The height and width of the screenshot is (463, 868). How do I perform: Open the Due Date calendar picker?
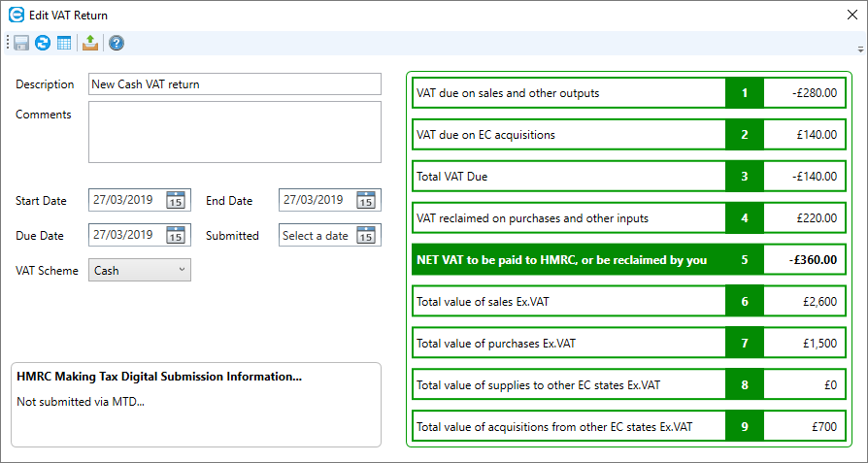[x=175, y=235]
